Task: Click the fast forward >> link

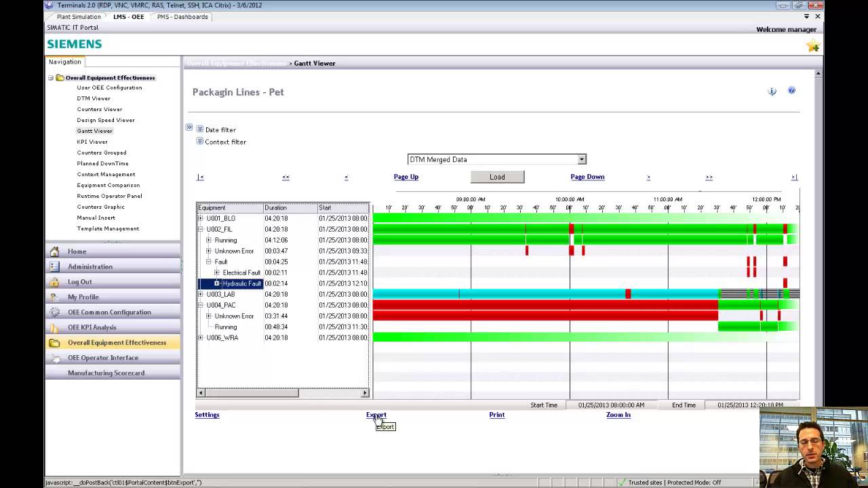Action: (709, 177)
